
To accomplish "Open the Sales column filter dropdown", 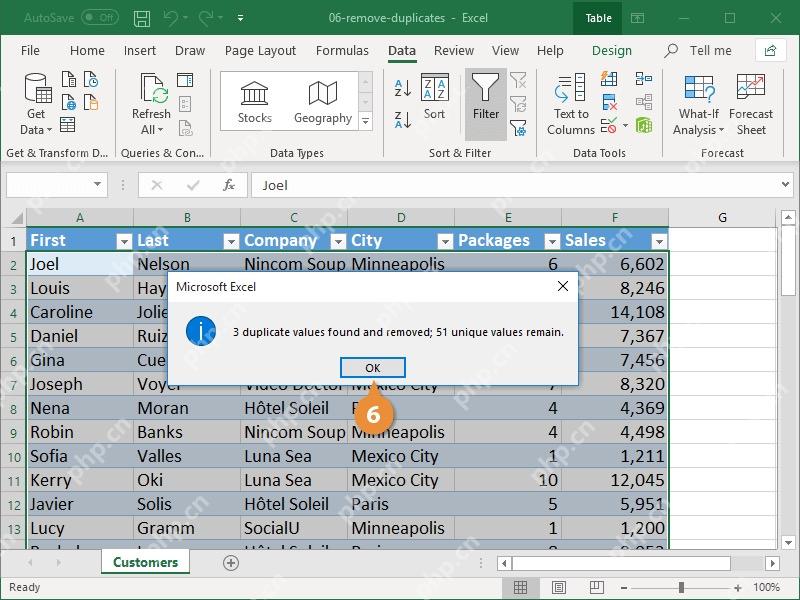I will point(659,241).
